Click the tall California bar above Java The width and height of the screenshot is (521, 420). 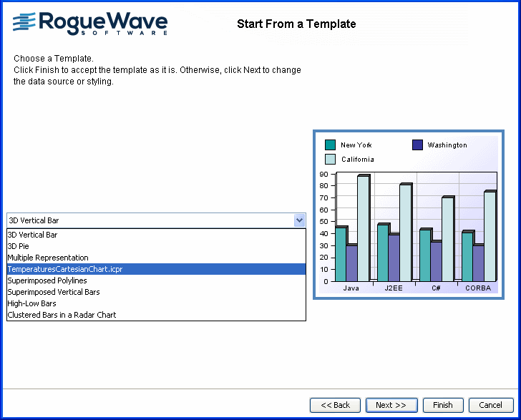pyautogui.click(x=363, y=229)
